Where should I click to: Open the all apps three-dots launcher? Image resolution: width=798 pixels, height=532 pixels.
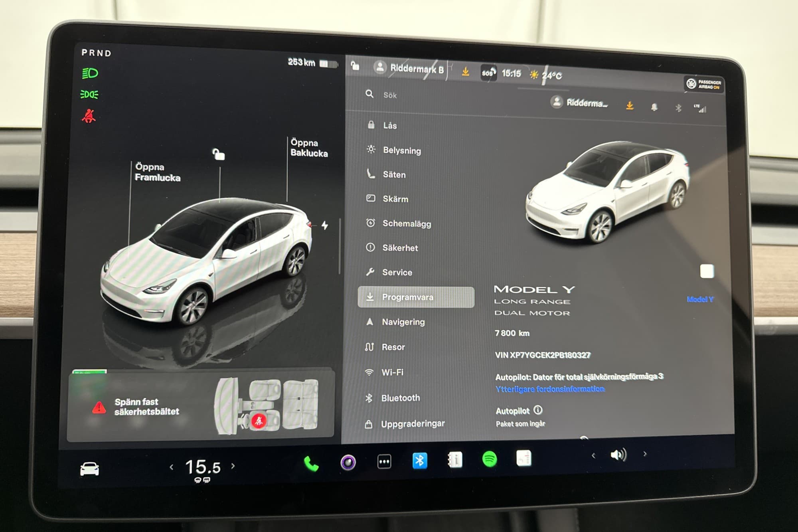(x=384, y=462)
